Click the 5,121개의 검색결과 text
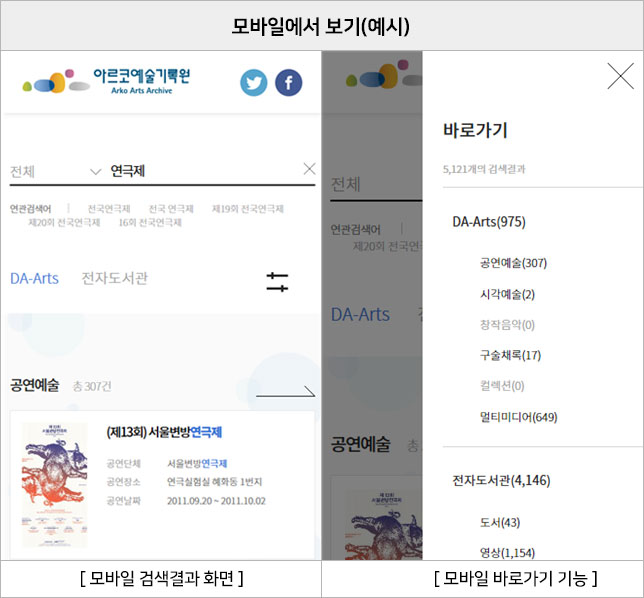 (x=484, y=169)
